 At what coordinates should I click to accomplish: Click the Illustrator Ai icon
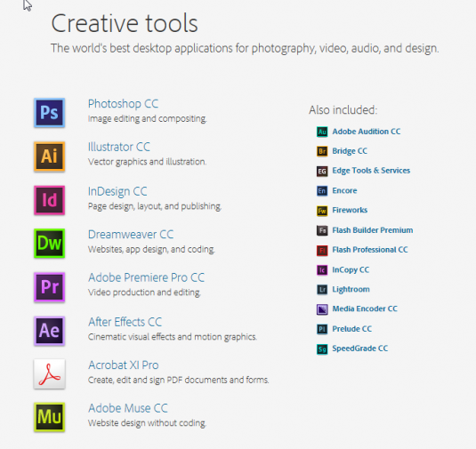pyautogui.click(x=50, y=156)
